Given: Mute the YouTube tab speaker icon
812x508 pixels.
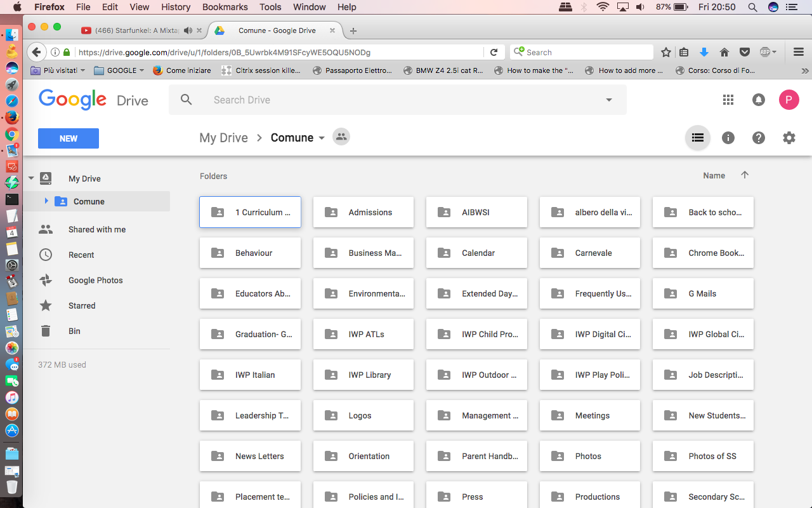Looking at the screenshot, I should 188,30.
